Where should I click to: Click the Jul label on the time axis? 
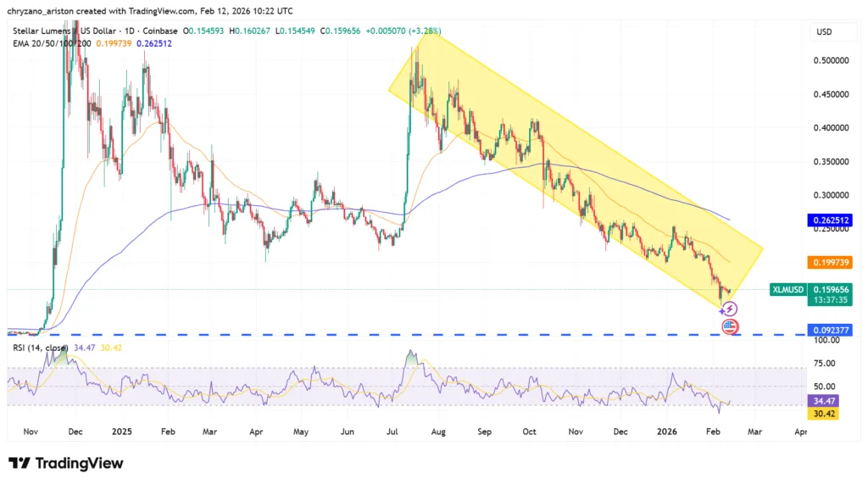pyautogui.click(x=394, y=431)
